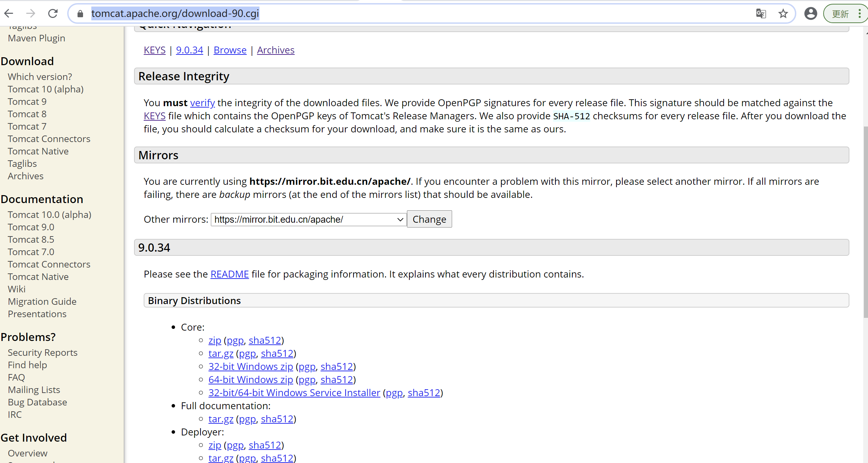The image size is (868, 463).
Task: Open the Chrome three-dot menu
Action: click(x=860, y=13)
